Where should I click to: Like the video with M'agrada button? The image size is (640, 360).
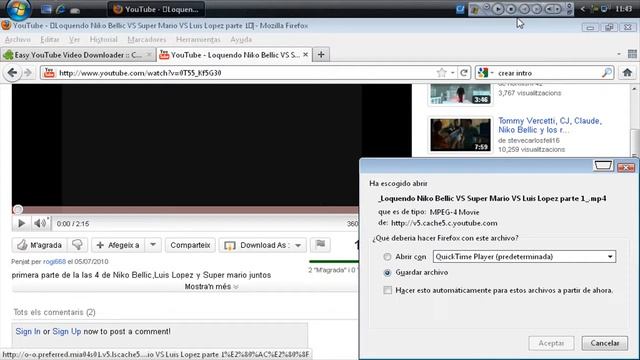pos(40,245)
